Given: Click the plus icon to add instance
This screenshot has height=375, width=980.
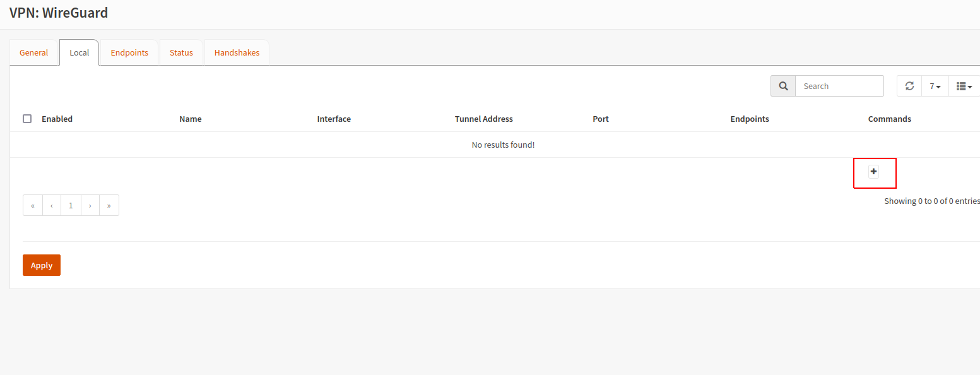Looking at the screenshot, I should 873,172.
